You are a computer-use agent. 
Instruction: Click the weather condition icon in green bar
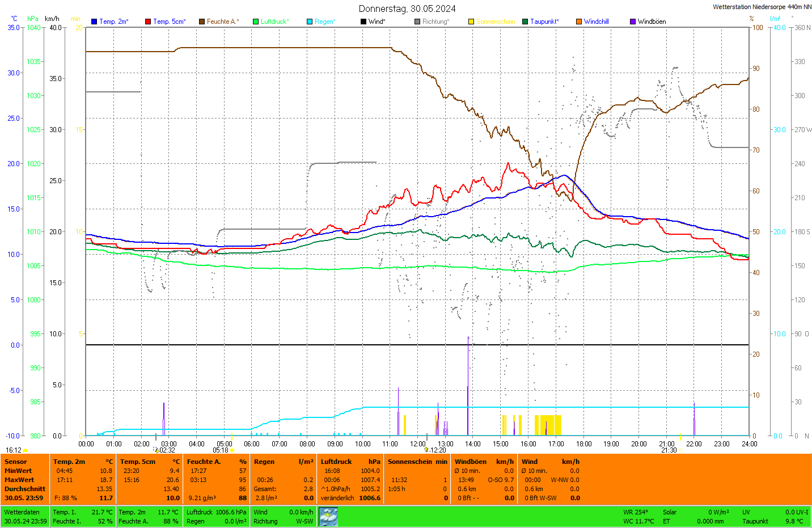[328, 517]
